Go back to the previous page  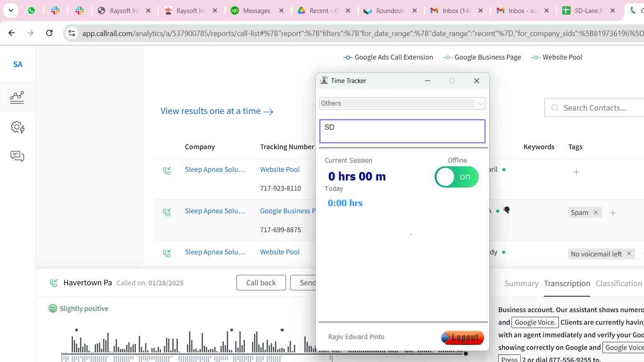(x=12, y=33)
